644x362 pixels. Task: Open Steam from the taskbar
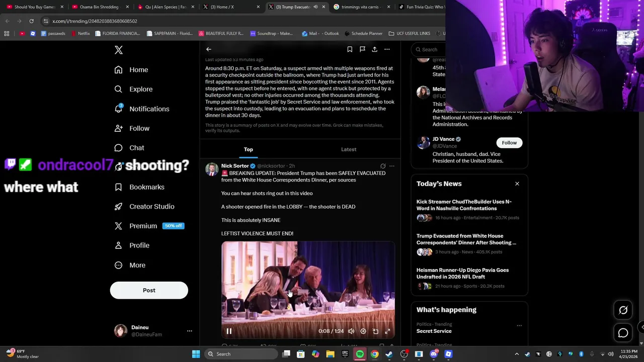pyautogui.click(x=389, y=354)
